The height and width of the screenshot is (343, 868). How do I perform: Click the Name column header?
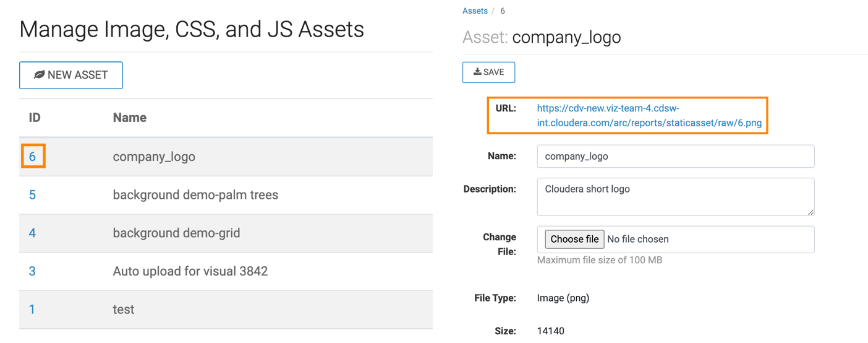(129, 118)
